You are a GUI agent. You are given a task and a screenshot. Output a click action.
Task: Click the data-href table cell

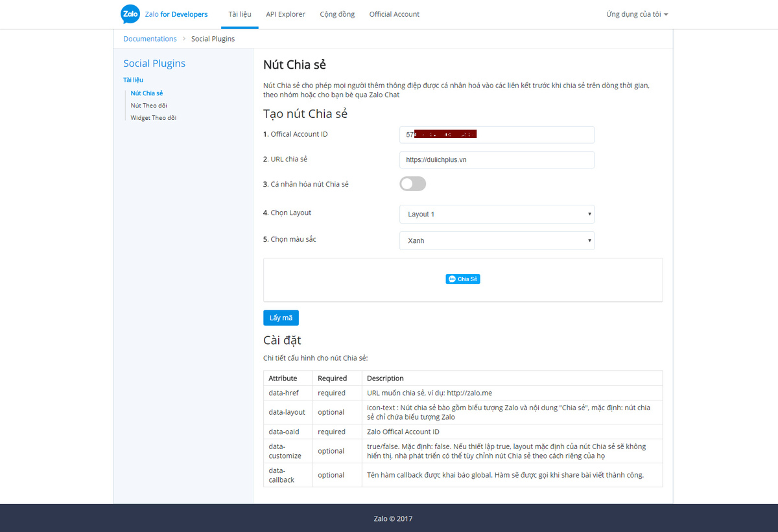[x=288, y=393]
